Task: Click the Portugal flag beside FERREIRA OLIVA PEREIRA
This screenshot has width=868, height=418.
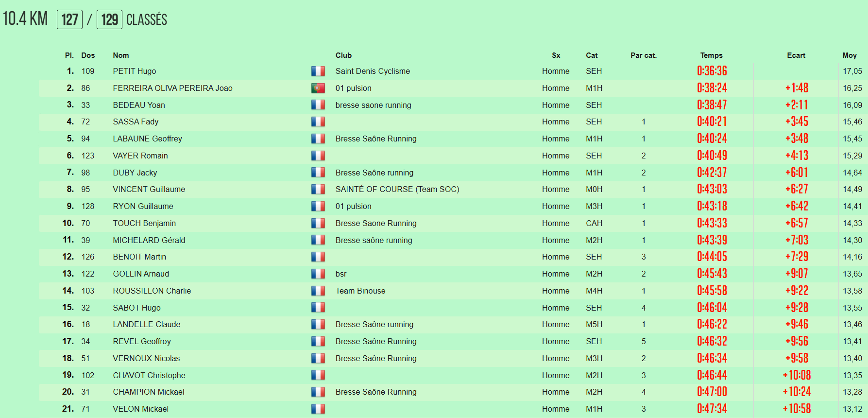Action: [318, 88]
